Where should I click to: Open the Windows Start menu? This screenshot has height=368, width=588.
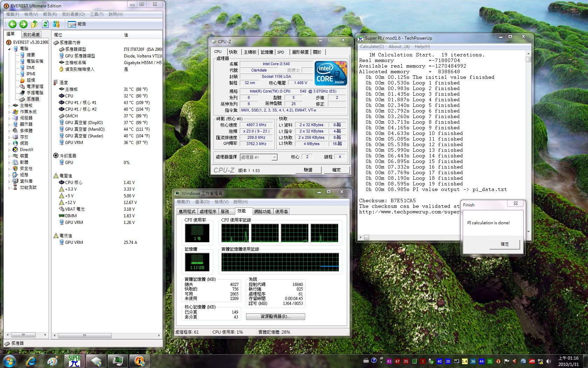pos(9,361)
